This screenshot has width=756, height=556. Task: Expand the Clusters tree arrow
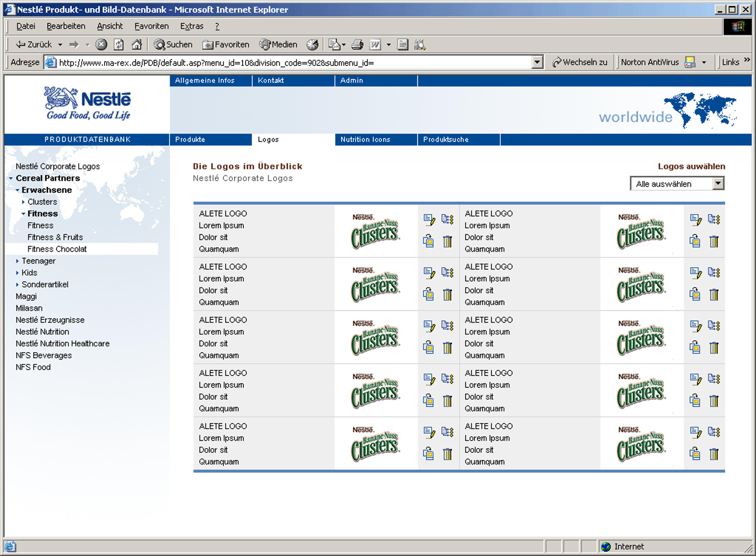pos(23,202)
